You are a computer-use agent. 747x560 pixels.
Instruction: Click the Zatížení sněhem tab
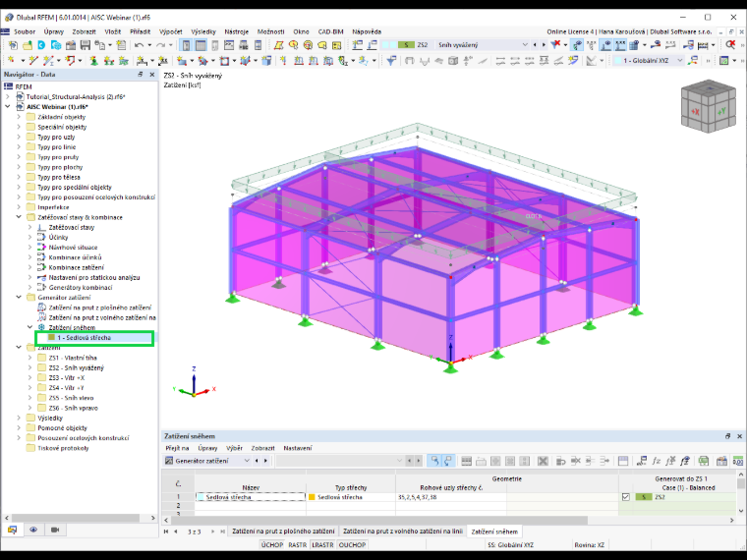[x=494, y=532]
